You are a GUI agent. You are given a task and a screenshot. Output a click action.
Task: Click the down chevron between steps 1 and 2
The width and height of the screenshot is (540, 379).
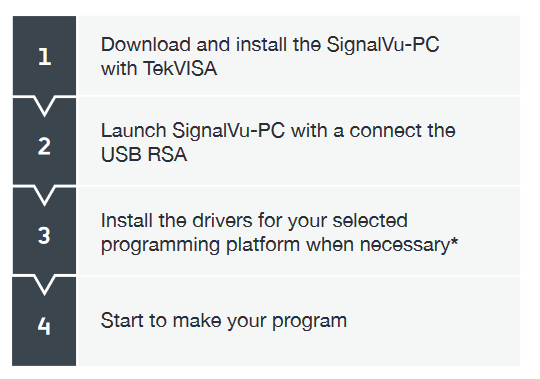tap(44, 106)
